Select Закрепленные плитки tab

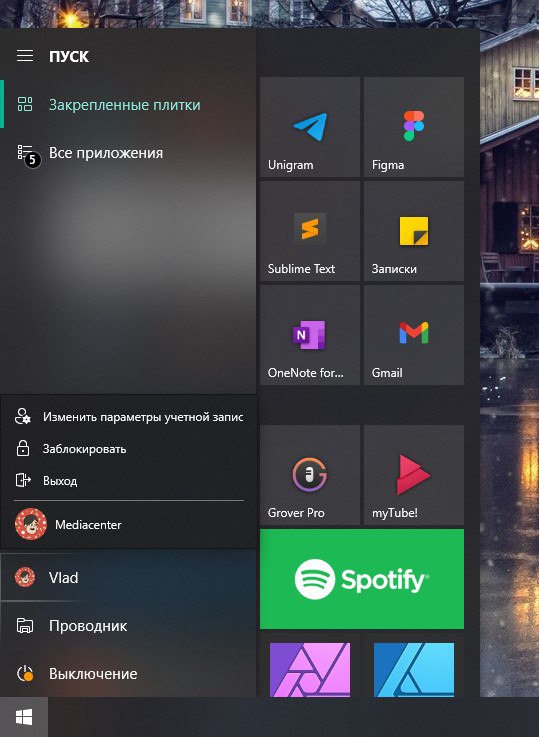pyautogui.click(x=128, y=104)
